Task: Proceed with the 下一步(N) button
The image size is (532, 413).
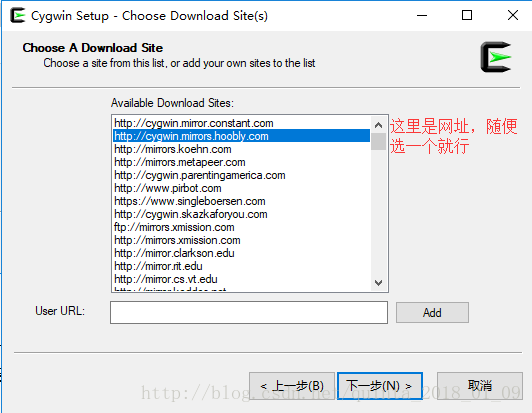Action: tap(380, 386)
